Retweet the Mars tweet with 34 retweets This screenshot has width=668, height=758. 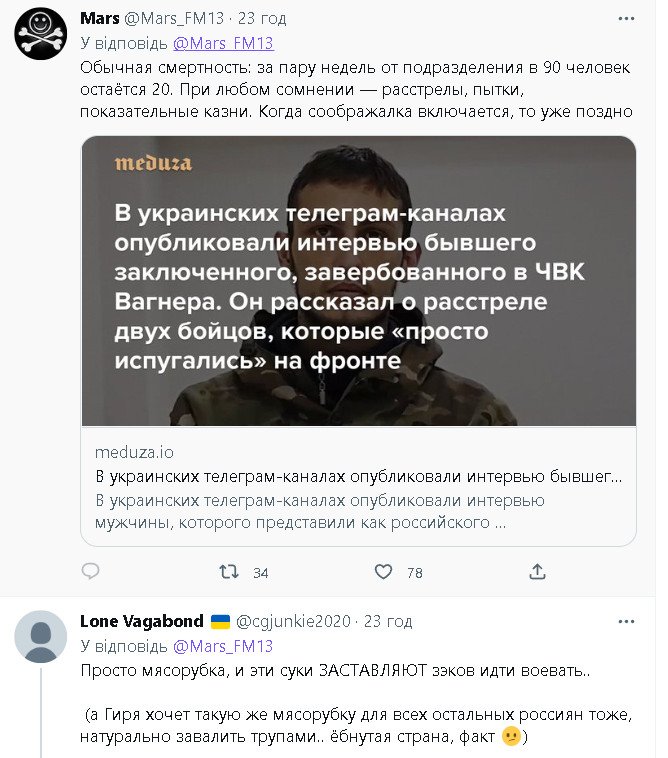tap(229, 572)
